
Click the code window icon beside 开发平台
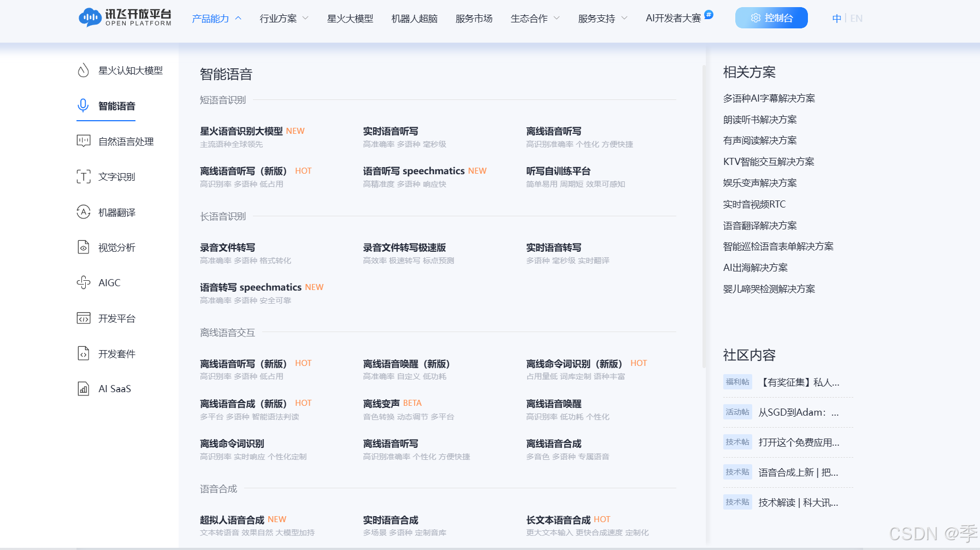(x=83, y=318)
